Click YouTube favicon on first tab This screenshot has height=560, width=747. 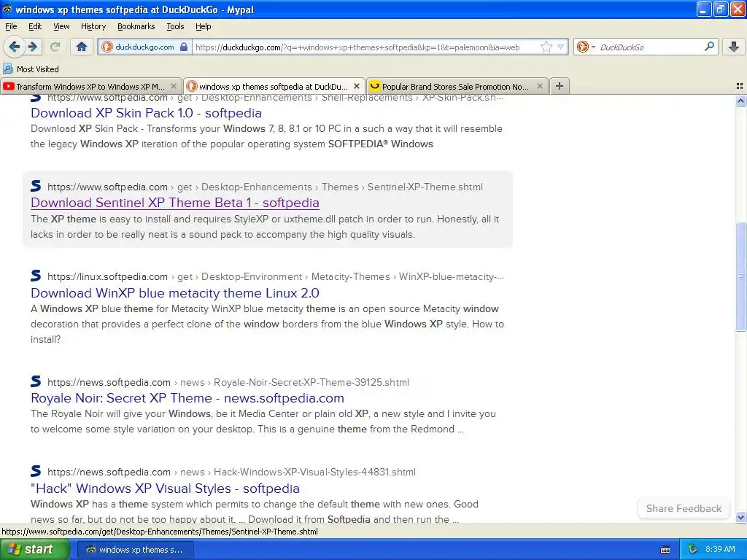click(9, 86)
